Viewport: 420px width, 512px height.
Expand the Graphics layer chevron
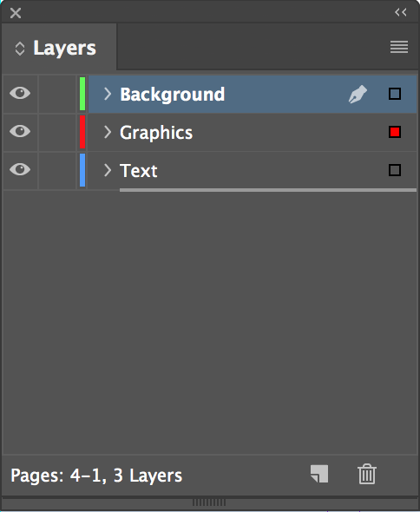coord(108,132)
